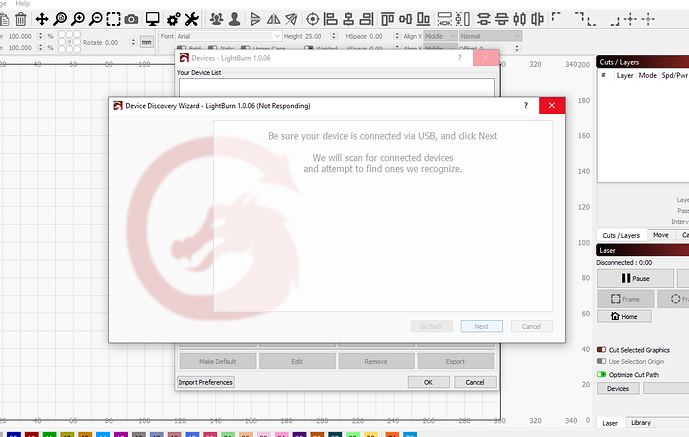Click the trash can delete icon

point(21,19)
